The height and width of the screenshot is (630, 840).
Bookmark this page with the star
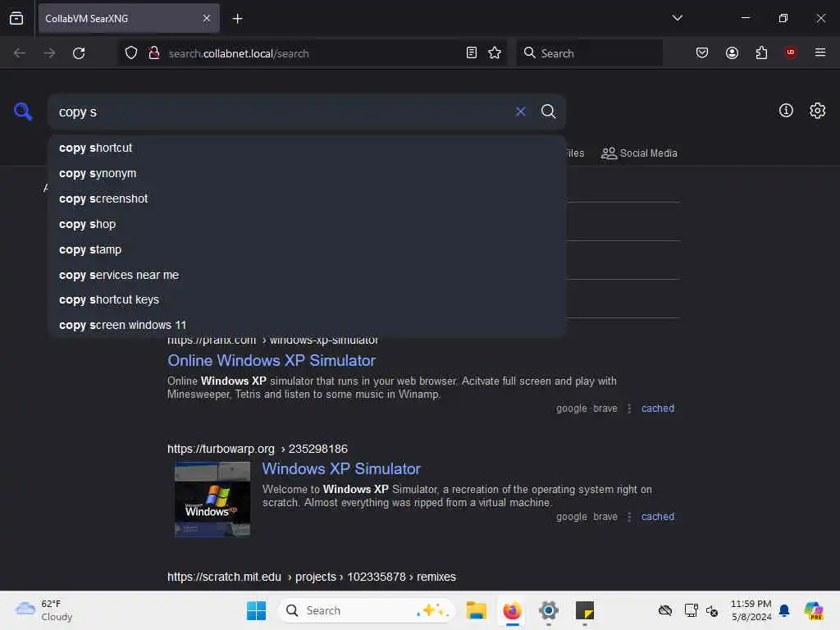pos(495,53)
